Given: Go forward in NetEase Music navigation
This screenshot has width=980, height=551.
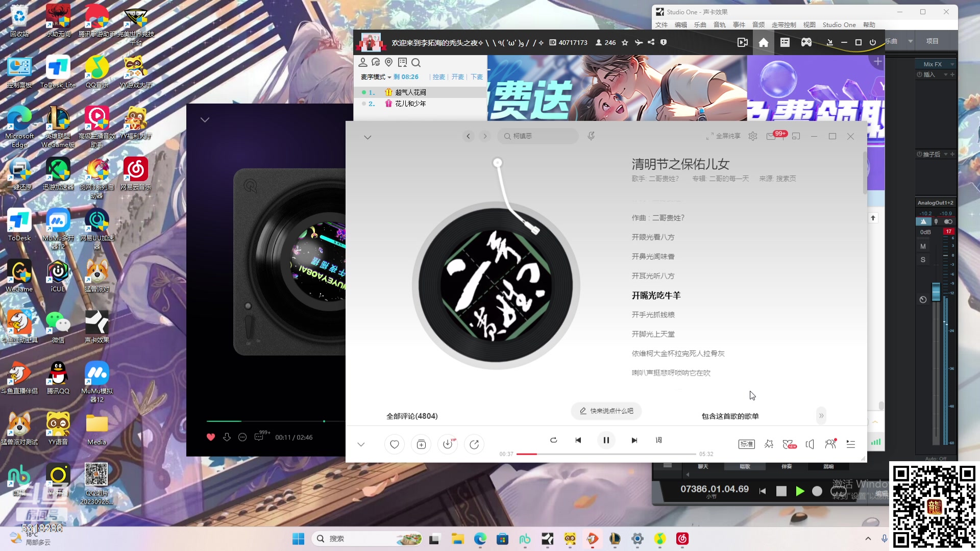Looking at the screenshot, I should 485,136.
